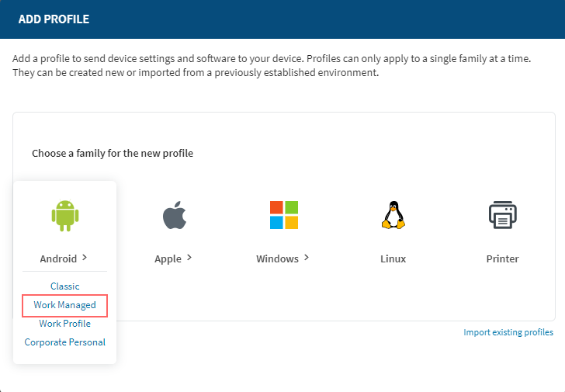
Task: Choose the Apple logo icon
Action: click(175, 215)
